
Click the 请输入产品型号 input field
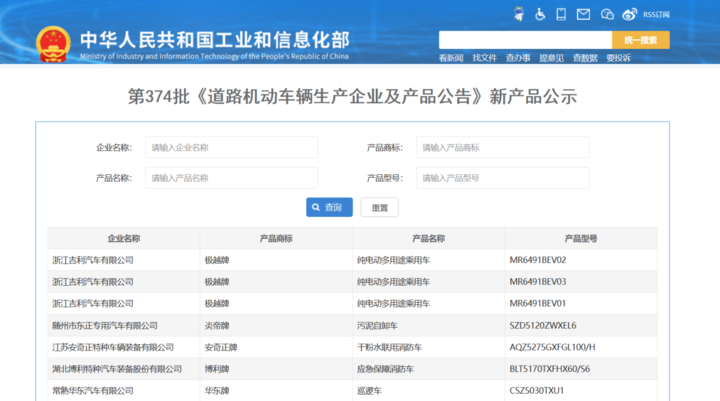click(x=502, y=178)
